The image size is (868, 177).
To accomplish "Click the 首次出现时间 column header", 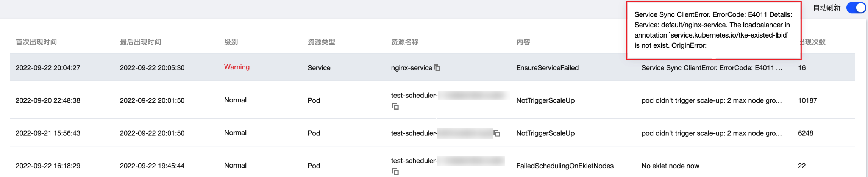I will 36,42.
